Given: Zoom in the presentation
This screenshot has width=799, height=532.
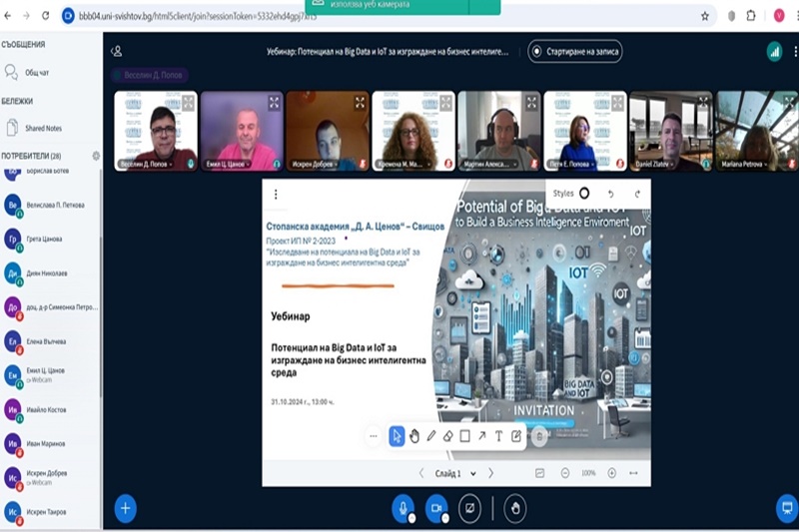Looking at the screenshot, I should tap(611, 473).
